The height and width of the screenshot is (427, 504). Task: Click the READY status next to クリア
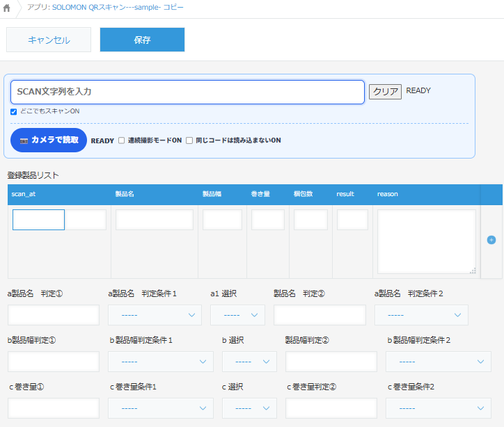click(x=418, y=90)
